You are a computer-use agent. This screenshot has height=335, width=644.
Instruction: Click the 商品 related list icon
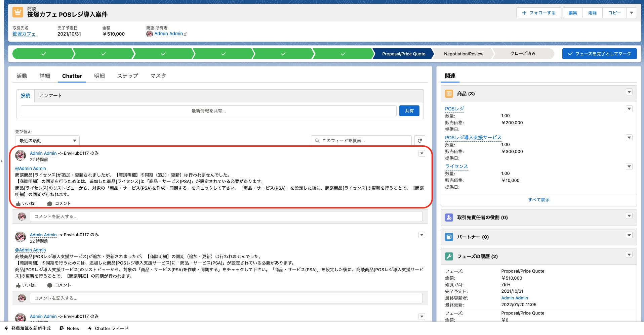tap(449, 94)
